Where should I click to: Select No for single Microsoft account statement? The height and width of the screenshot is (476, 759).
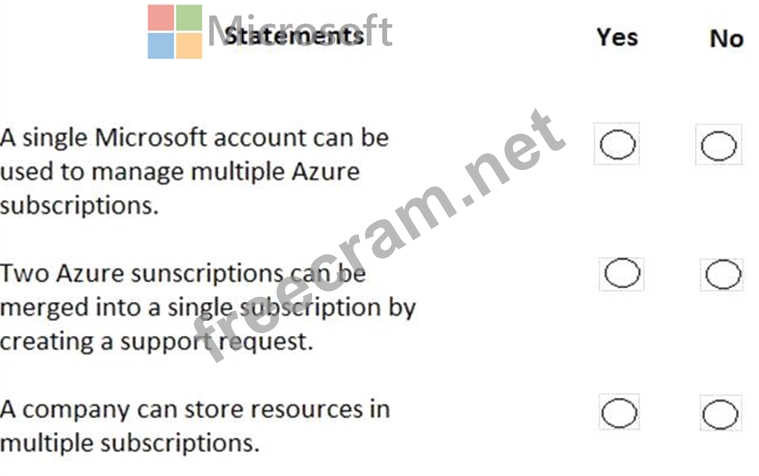pos(718,146)
